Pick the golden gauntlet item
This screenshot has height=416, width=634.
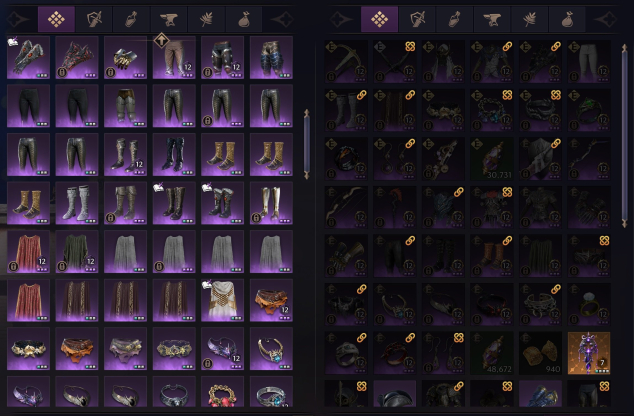point(125,57)
